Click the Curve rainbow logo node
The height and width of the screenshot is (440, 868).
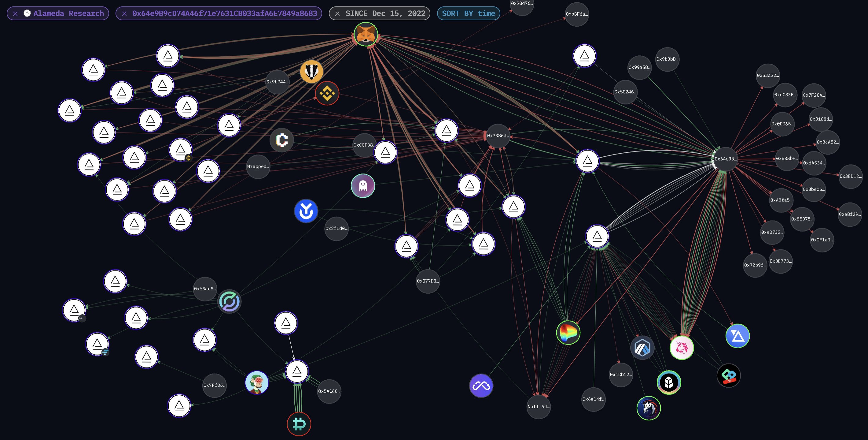[568, 333]
